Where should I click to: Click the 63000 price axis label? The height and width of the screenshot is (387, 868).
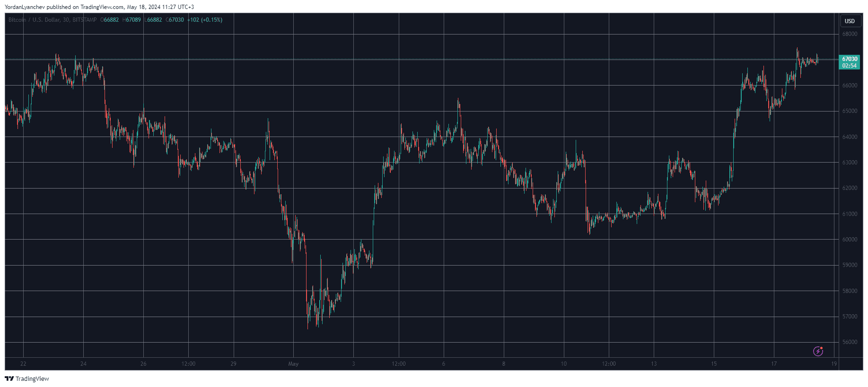(850, 163)
